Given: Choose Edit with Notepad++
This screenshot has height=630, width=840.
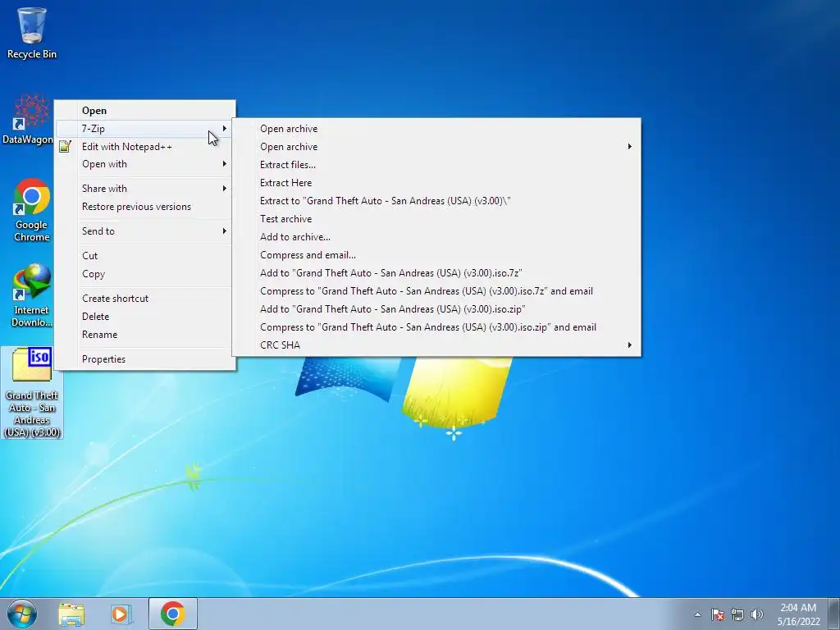Looking at the screenshot, I should [144, 146].
